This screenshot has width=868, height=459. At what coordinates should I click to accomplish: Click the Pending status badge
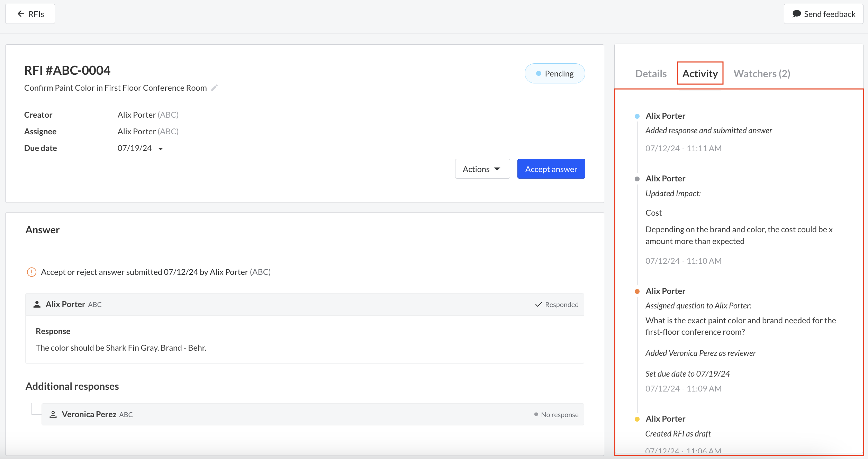point(554,73)
